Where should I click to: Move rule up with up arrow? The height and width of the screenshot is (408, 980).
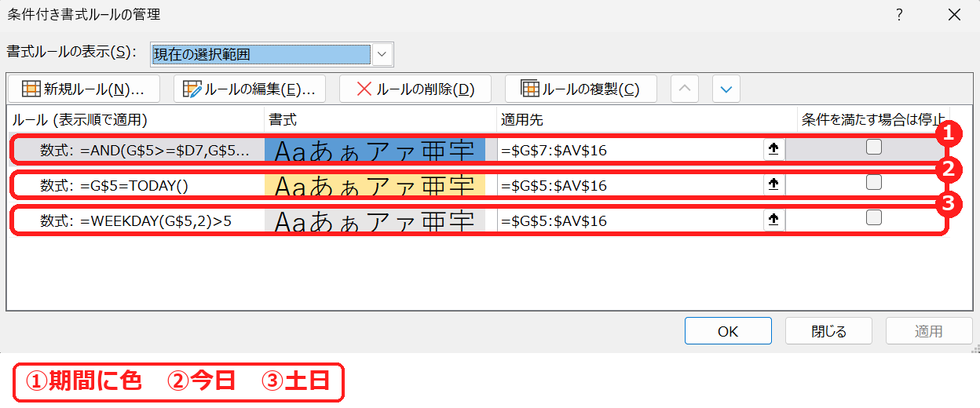685,89
